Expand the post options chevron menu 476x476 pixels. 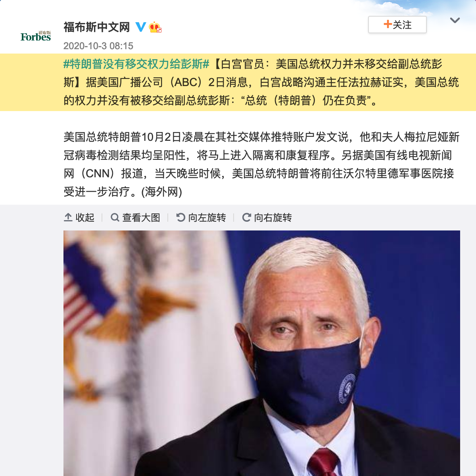coord(455,20)
